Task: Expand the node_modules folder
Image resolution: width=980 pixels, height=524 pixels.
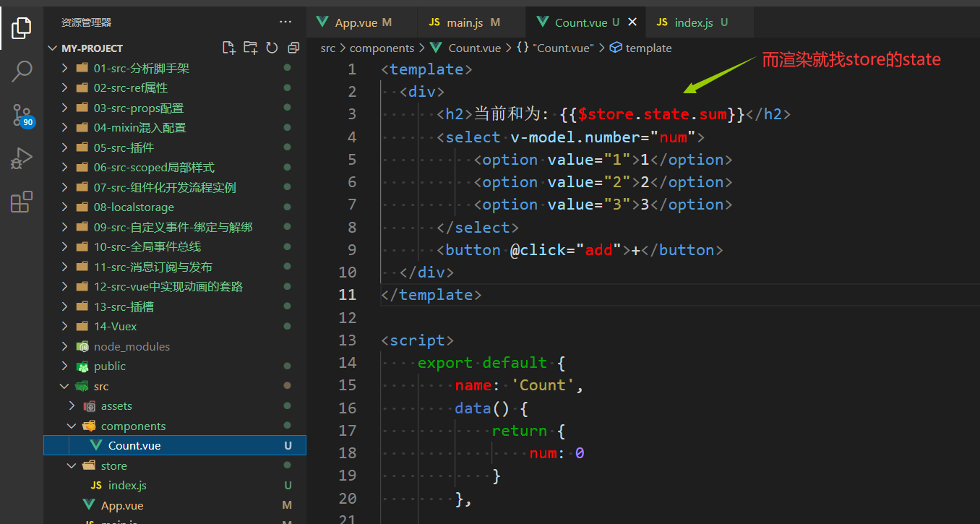Action: coord(65,346)
